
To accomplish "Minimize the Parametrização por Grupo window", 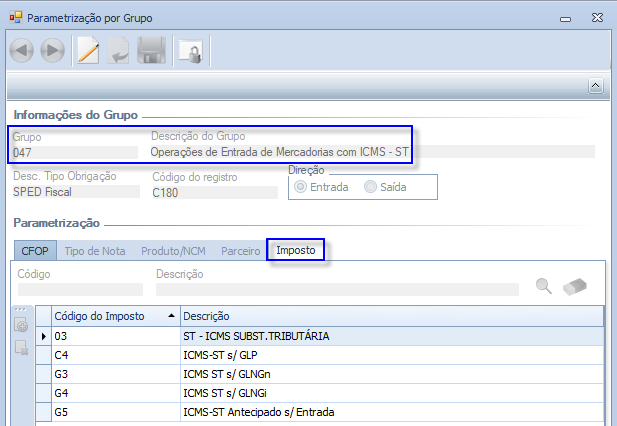I will coord(565,19).
